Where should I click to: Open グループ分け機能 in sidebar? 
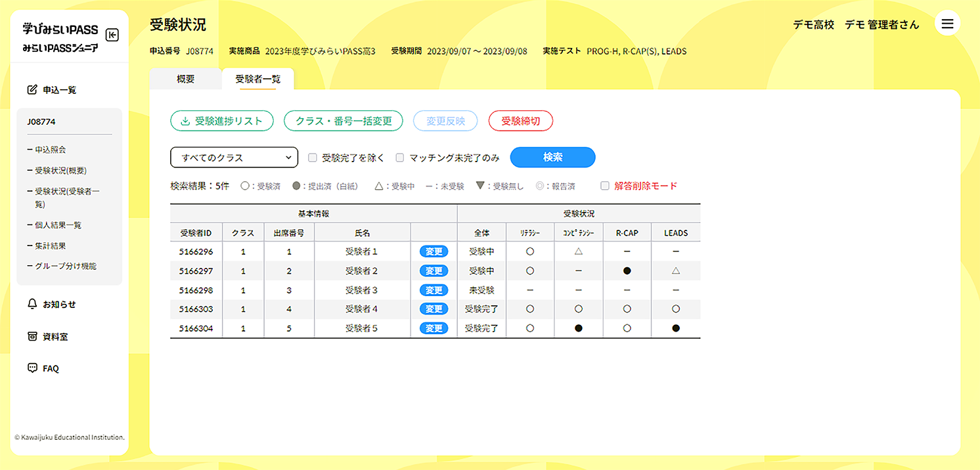(x=65, y=266)
